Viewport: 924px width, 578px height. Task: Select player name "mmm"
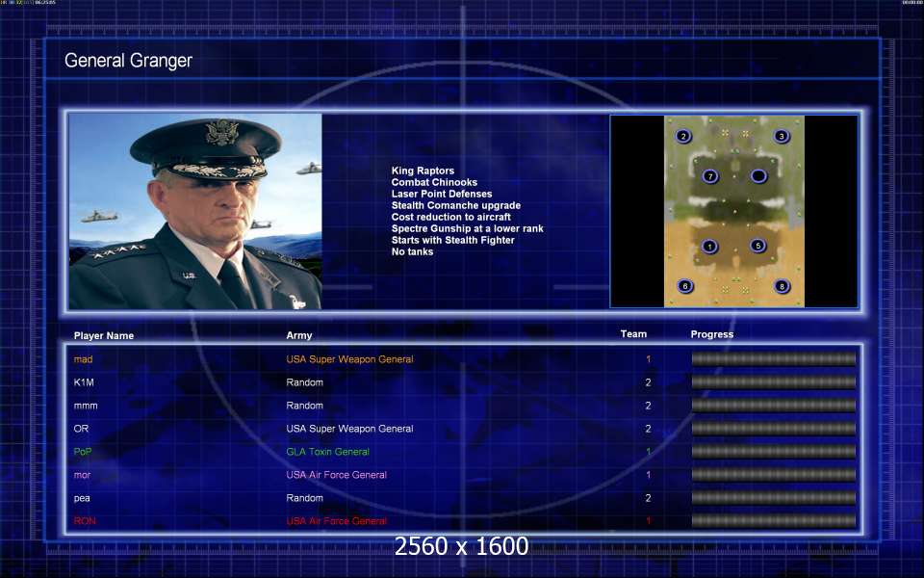(86, 406)
